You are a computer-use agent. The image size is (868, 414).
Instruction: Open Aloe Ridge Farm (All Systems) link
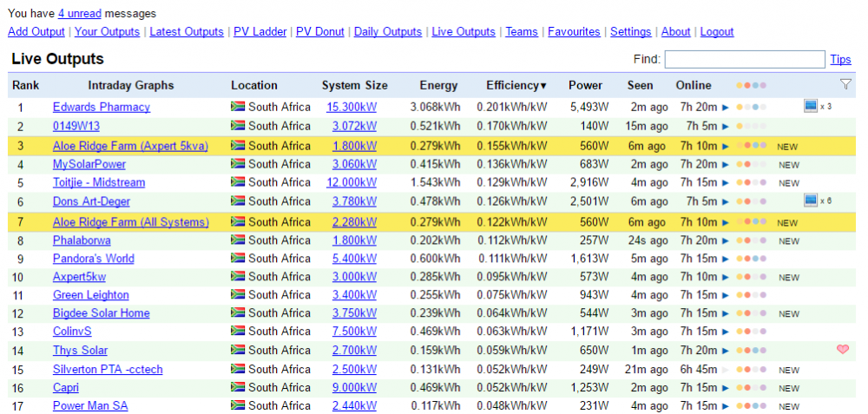coord(131,222)
